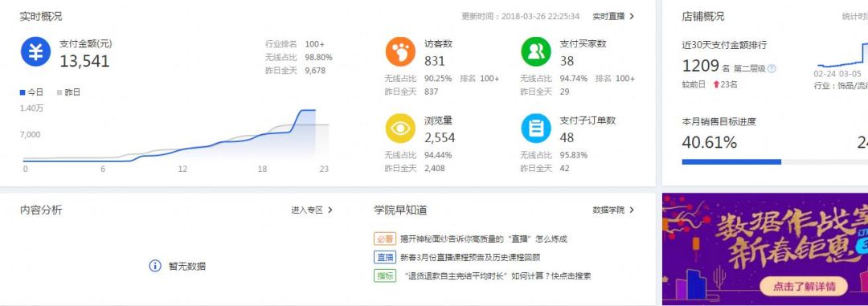
Task: Click paid sub-orders value 48
Action: [567, 137]
